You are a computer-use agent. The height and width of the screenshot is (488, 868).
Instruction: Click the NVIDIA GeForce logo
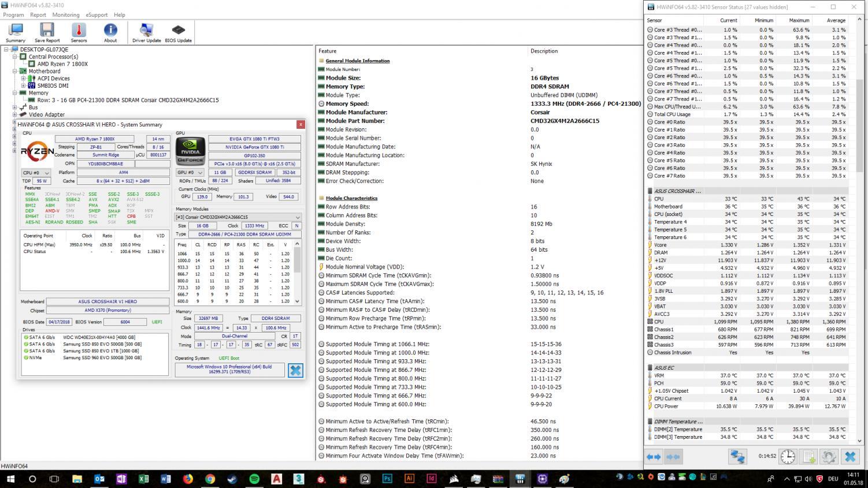pos(190,151)
